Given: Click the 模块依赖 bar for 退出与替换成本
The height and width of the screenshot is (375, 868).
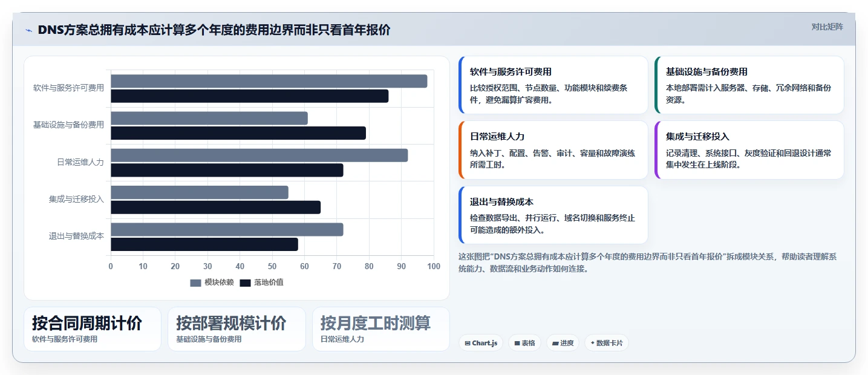Looking at the screenshot, I should (x=227, y=229).
